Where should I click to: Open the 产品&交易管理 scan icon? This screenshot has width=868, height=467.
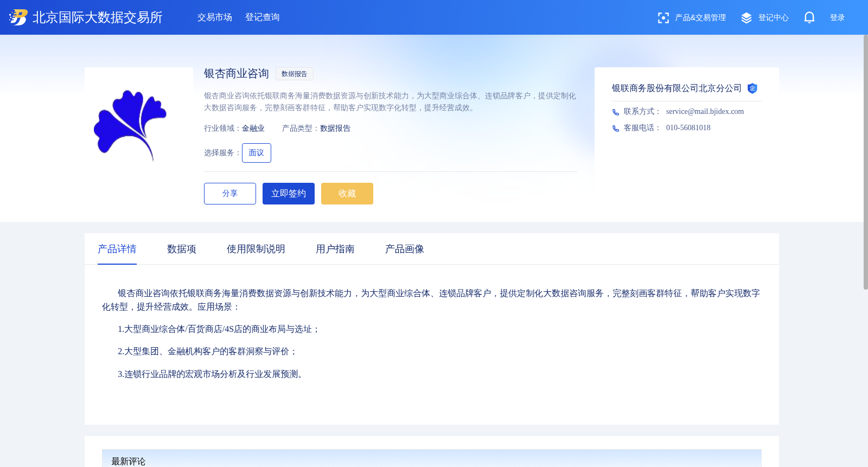(663, 18)
